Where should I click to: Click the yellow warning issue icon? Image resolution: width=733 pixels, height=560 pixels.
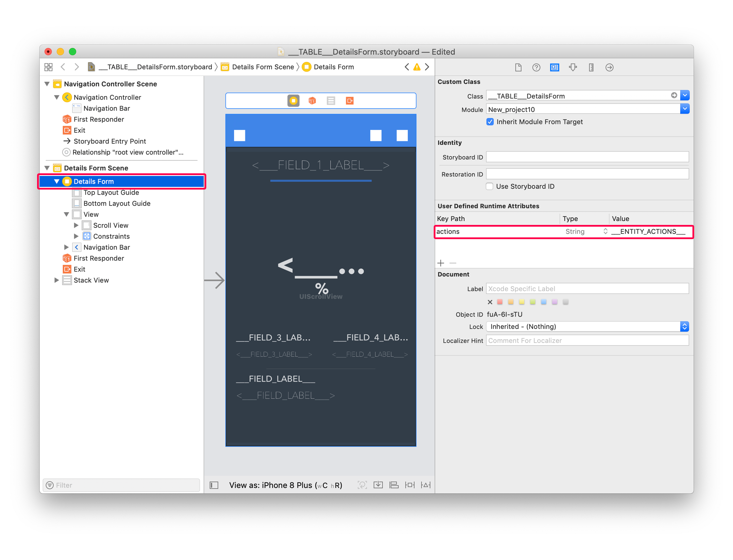(x=417, y=67)
